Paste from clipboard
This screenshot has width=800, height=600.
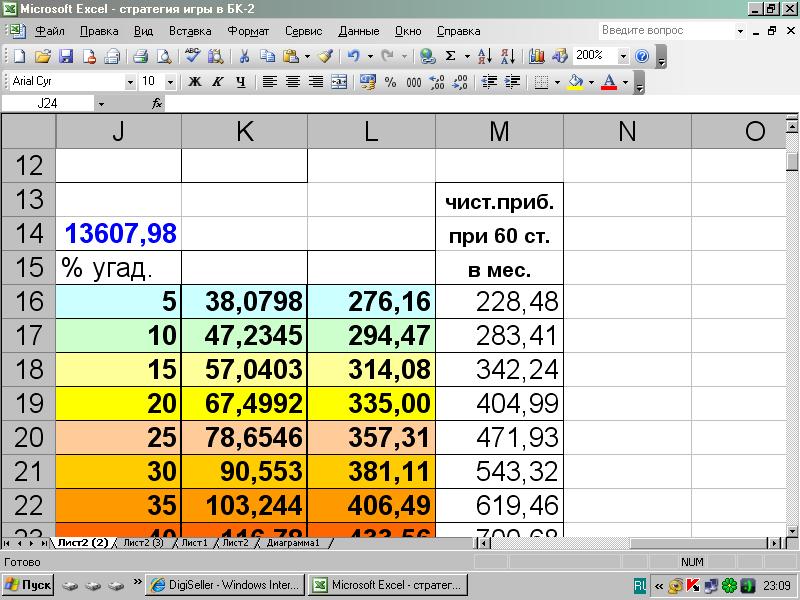291,56
